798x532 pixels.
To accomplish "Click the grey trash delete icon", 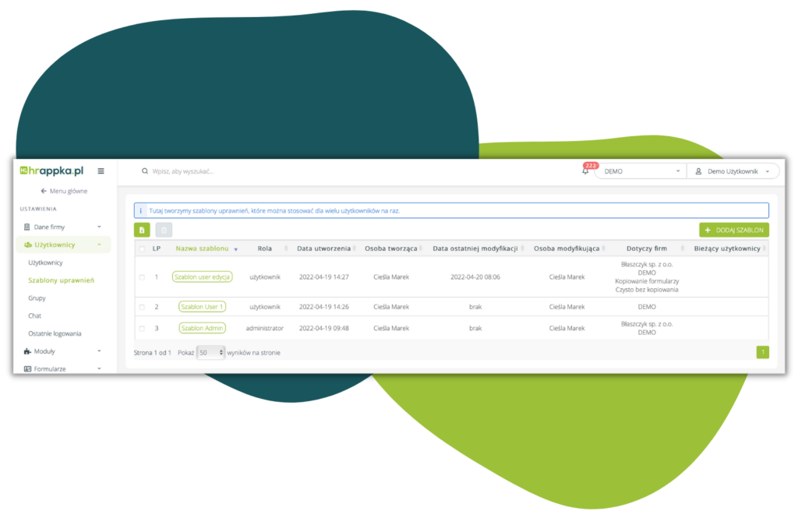I will tap(164, 230).
